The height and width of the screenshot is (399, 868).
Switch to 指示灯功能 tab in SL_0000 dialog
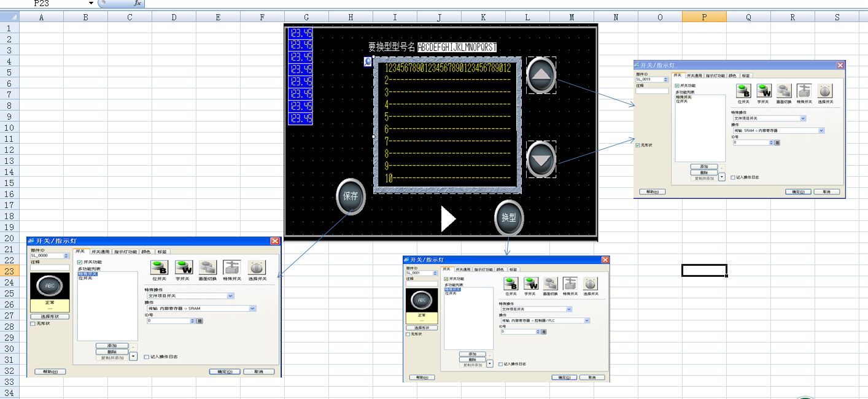(125, 252)
